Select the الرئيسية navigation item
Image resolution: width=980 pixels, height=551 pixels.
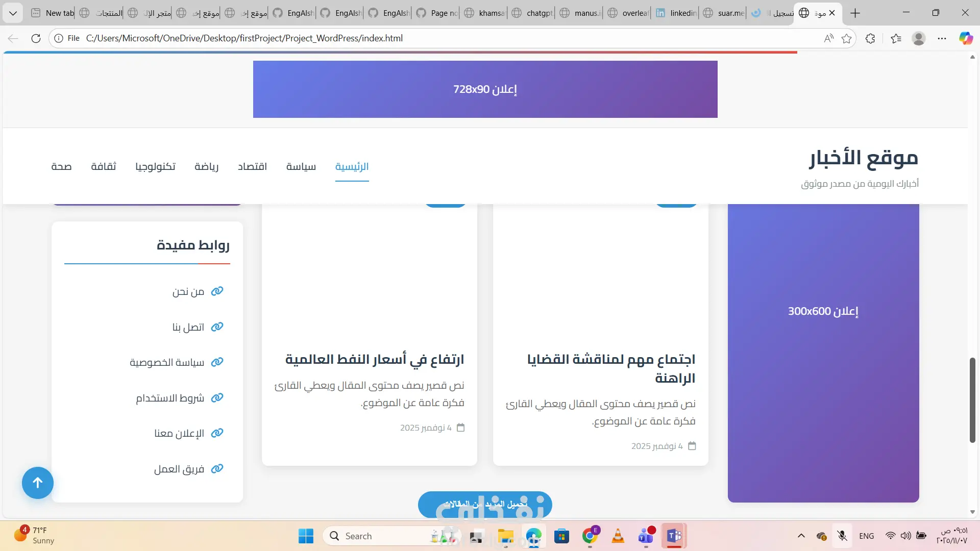352,166
